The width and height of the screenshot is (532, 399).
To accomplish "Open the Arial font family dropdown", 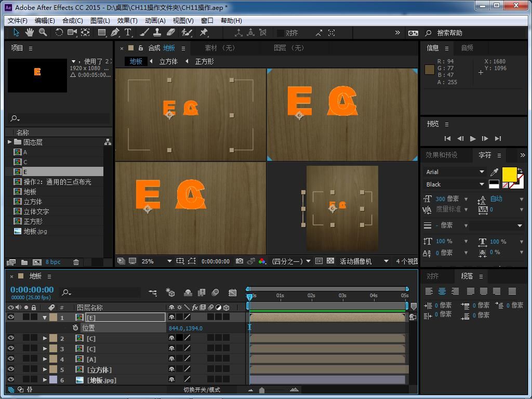I will click(x=482, y=172).
